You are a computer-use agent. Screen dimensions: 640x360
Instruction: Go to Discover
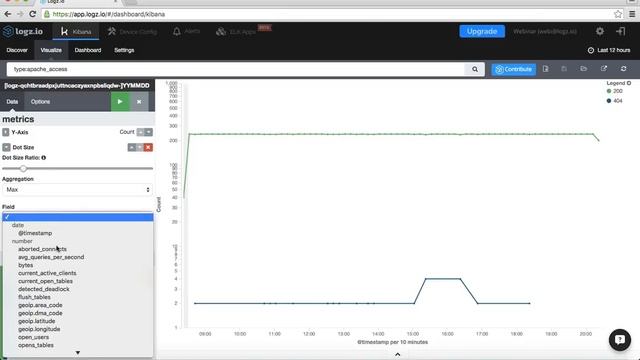pyautogui.click(x=17, y=50)
